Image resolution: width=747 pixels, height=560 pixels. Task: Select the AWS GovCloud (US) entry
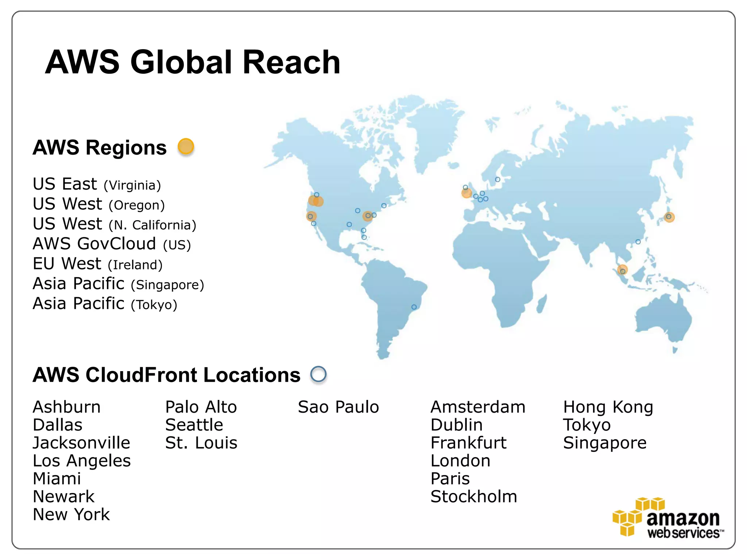point(112,244)
